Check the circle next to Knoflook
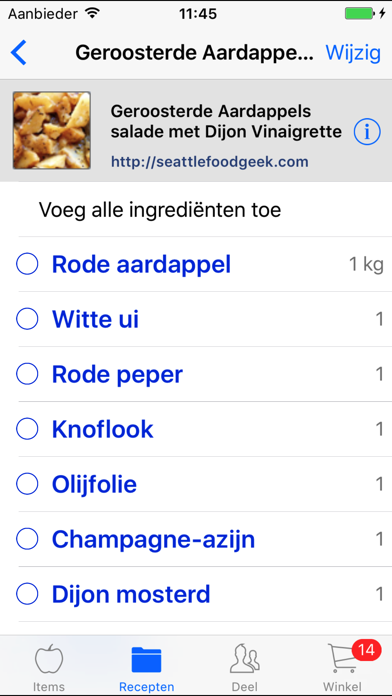Viewport: 392px width, 696px height. (x=27, y=429)
